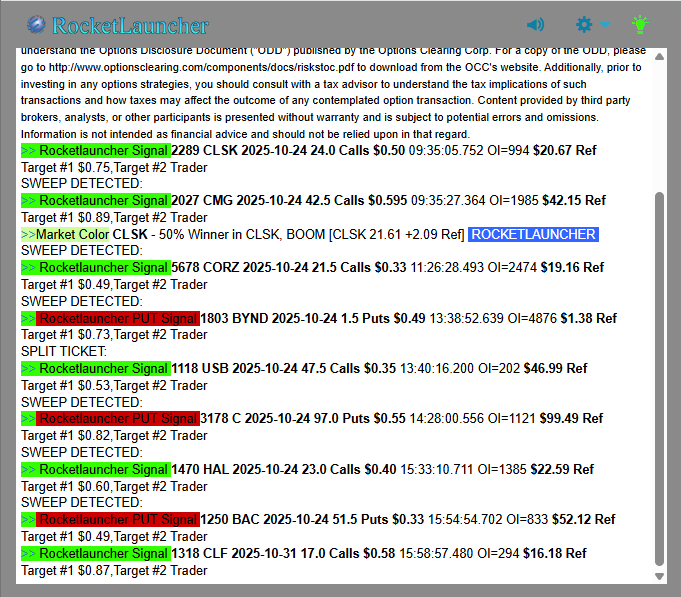
Task: Click the CMG 42.5 Calls signal tag
Action: coord(96,200)
